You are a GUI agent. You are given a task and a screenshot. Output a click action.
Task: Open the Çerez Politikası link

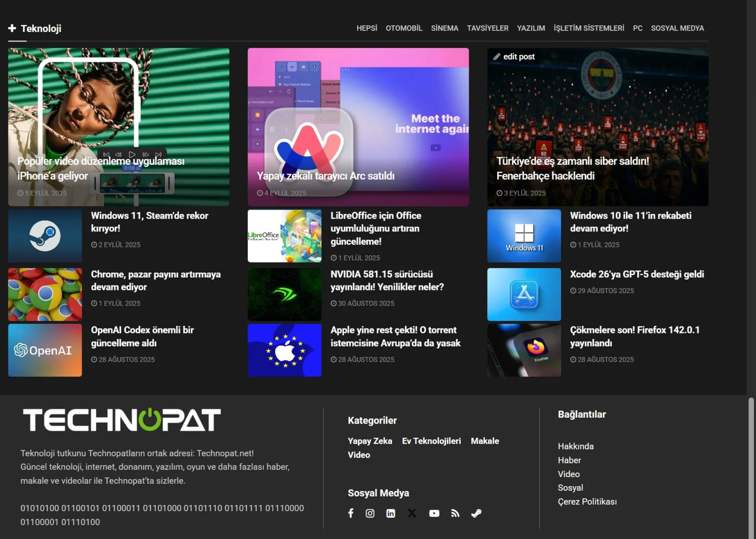(x=587, y=502)
